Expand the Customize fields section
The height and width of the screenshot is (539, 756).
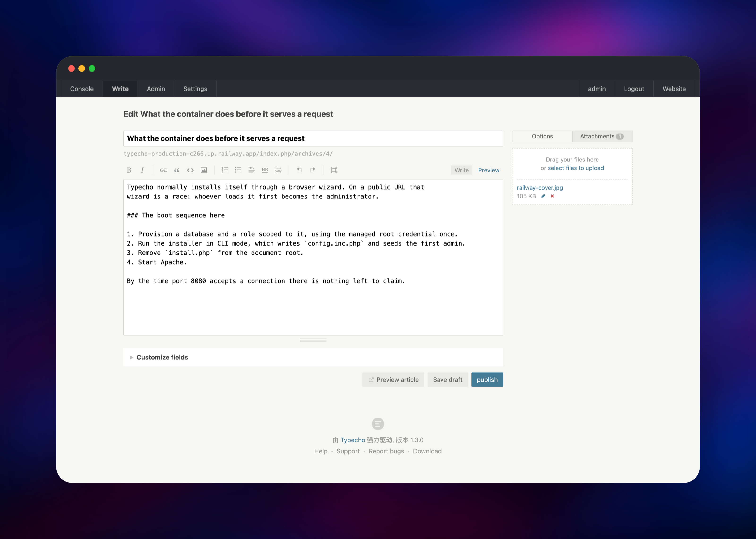[313, 357]
